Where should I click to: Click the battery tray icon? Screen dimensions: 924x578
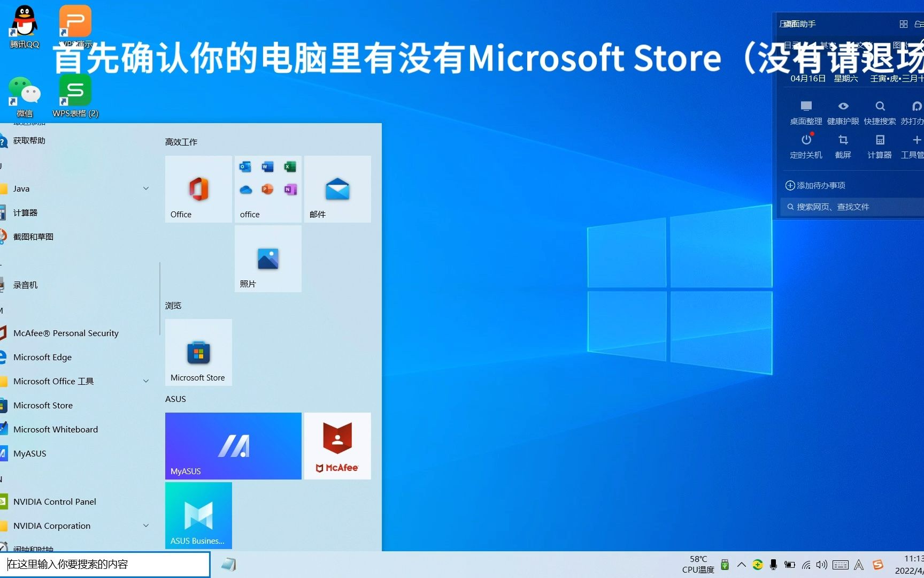pyautogui.click(x=790, y=565)
